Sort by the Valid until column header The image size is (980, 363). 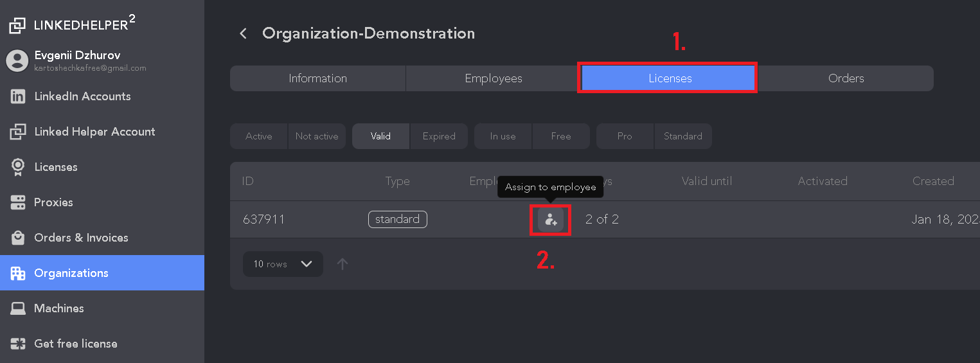707,181
